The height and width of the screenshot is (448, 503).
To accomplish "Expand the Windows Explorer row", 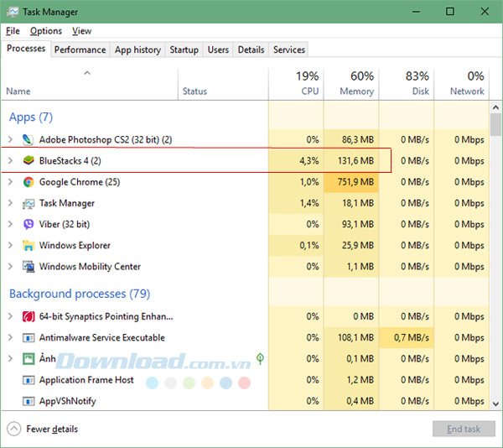I will (10, 246).
